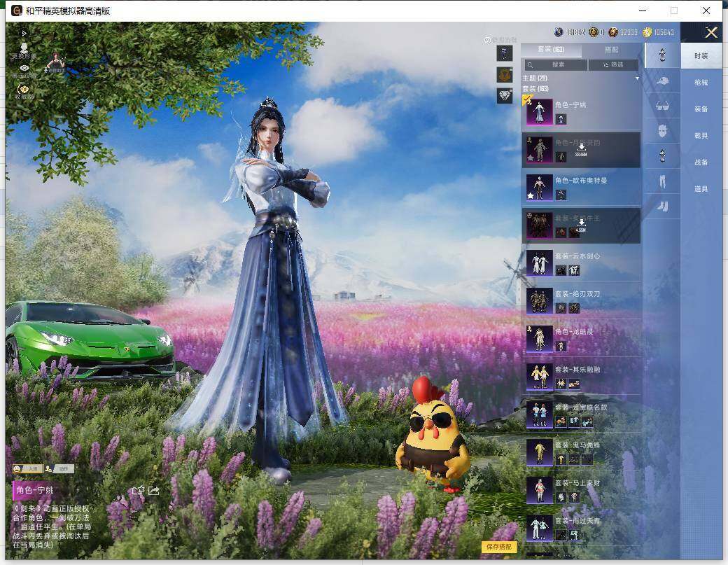Open the gold 收藏册 collection book icon
The image size is (728, 565).
point(23,89)
